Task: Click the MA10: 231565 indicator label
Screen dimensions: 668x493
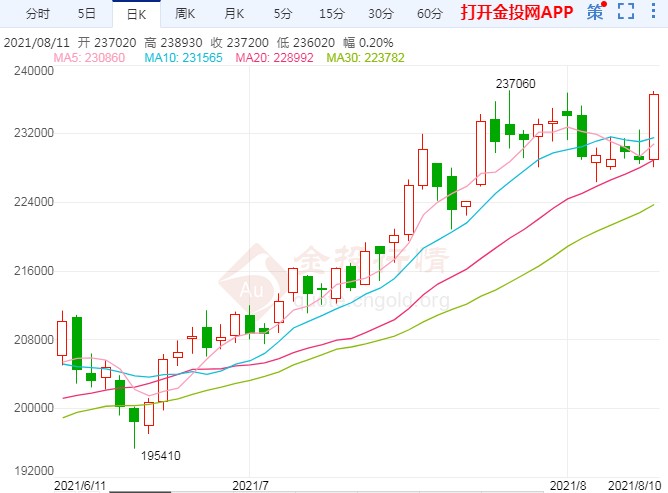Action: [x=183, y=58]
